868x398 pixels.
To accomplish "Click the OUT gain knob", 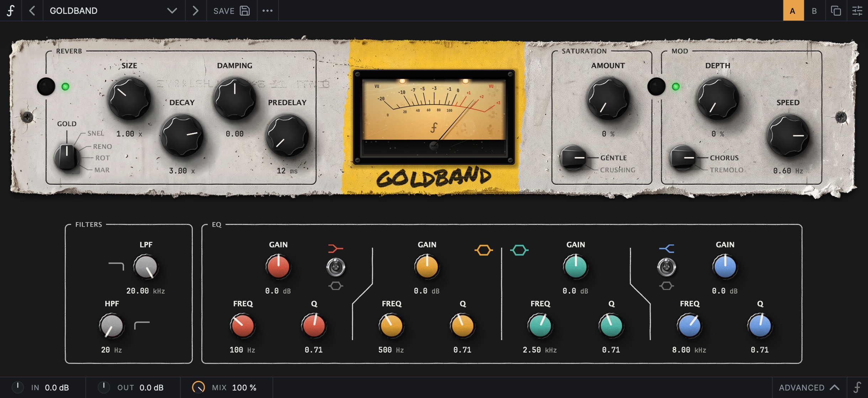I will (104, 387).
